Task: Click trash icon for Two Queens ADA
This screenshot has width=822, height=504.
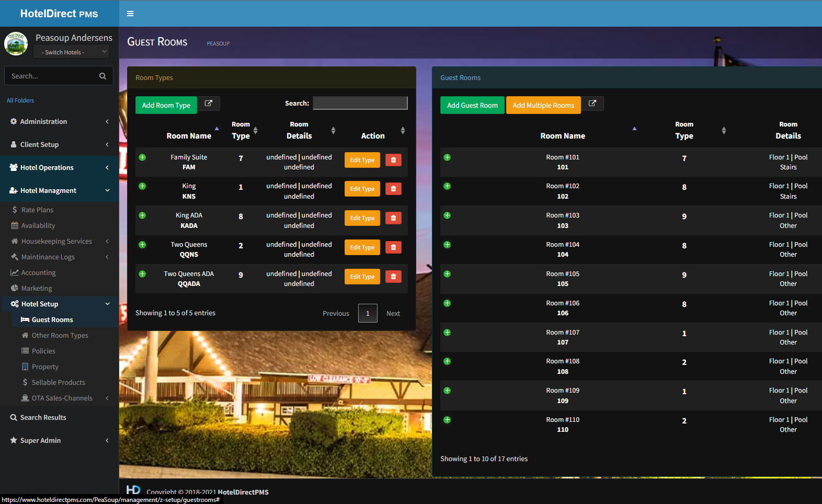Action: [393, 277]
